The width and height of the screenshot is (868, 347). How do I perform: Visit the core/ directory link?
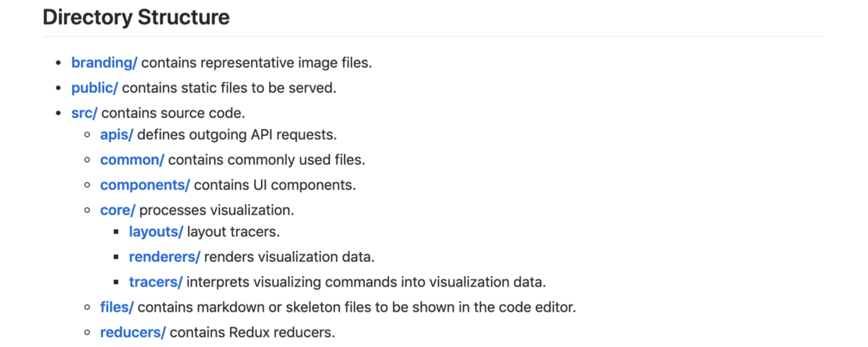118,210
